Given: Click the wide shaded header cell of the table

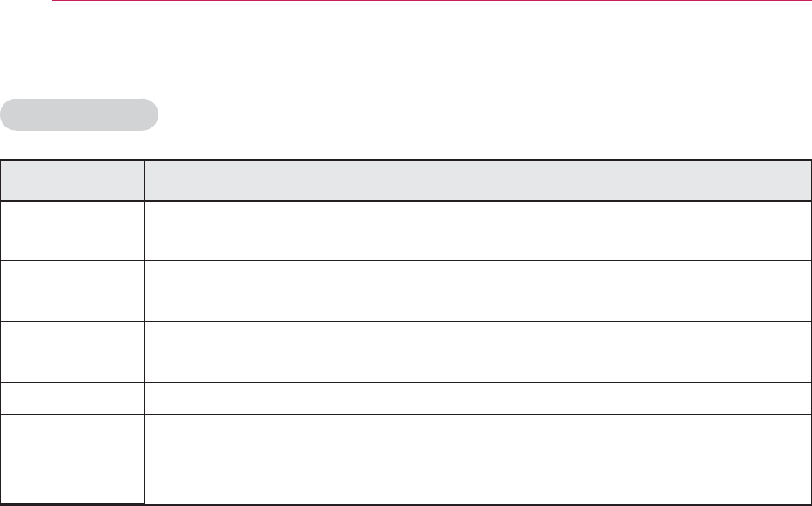Looking at the screenshot, I should [477, 180].
